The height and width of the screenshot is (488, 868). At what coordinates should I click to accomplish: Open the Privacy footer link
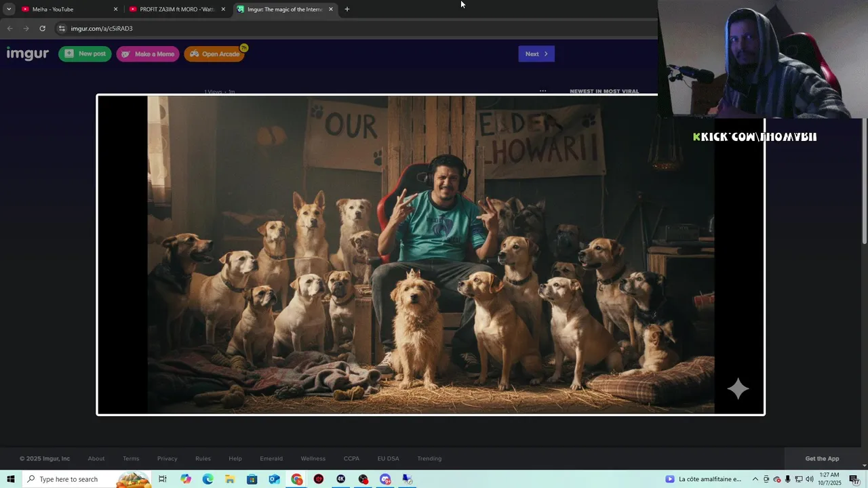tap(167, 459)
